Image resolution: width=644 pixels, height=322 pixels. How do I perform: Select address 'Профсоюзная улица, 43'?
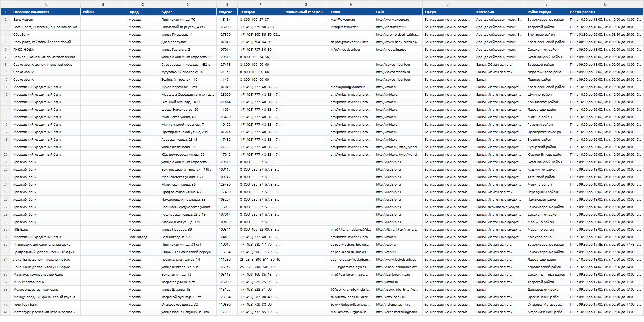188,192
